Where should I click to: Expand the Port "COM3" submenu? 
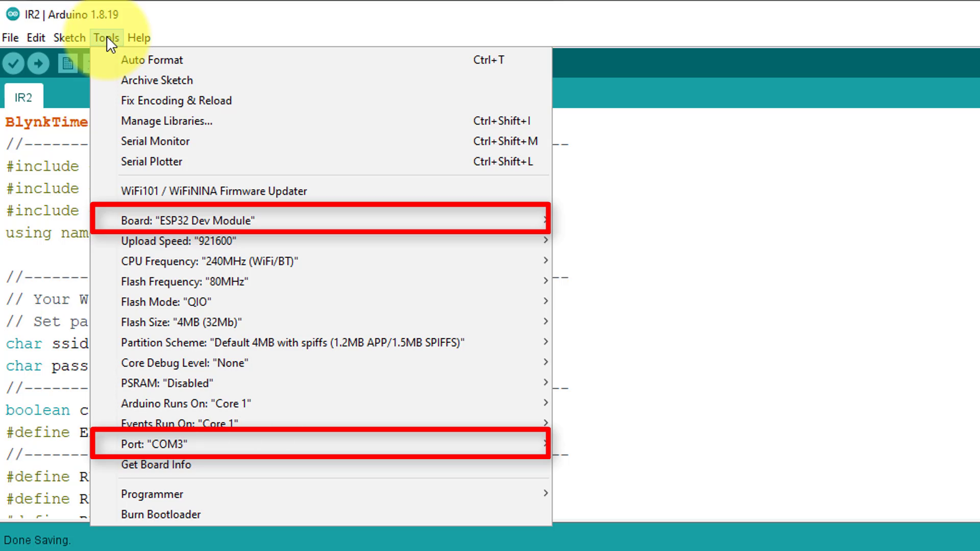[321, 444]
